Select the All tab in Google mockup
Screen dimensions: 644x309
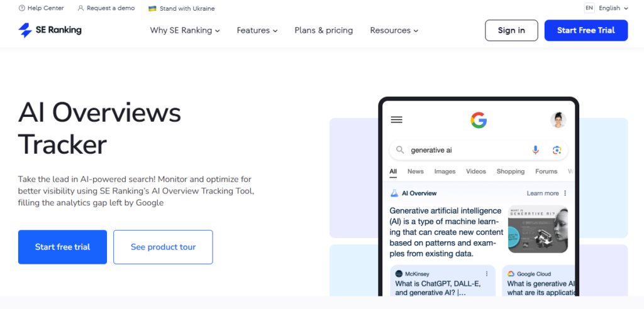click(393, 171)
